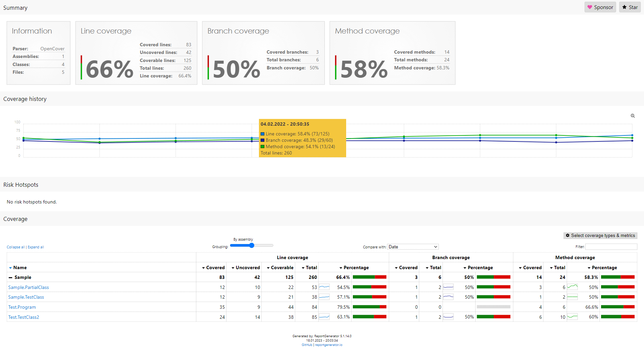Open Test.Program class link
The width and height of the screenshot is (644, 362).
coord(22,307)
